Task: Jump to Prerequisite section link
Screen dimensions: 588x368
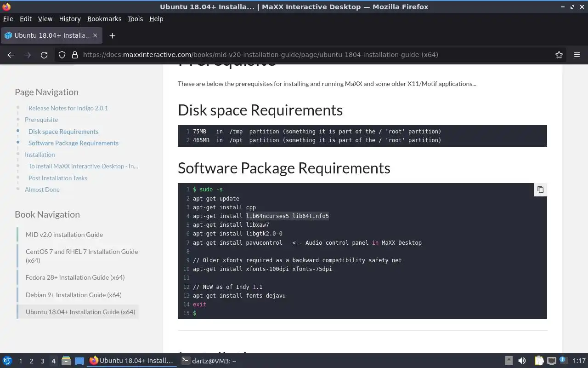Action: [x=41, y=120]
